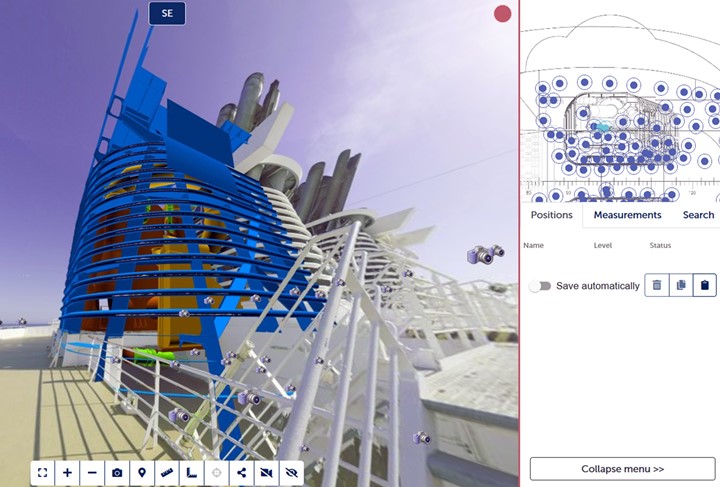The height and width of the screenshot is (487, 720).
Task: Toggle visibility with crossed eye icon
Action: [x=292, y=473]
